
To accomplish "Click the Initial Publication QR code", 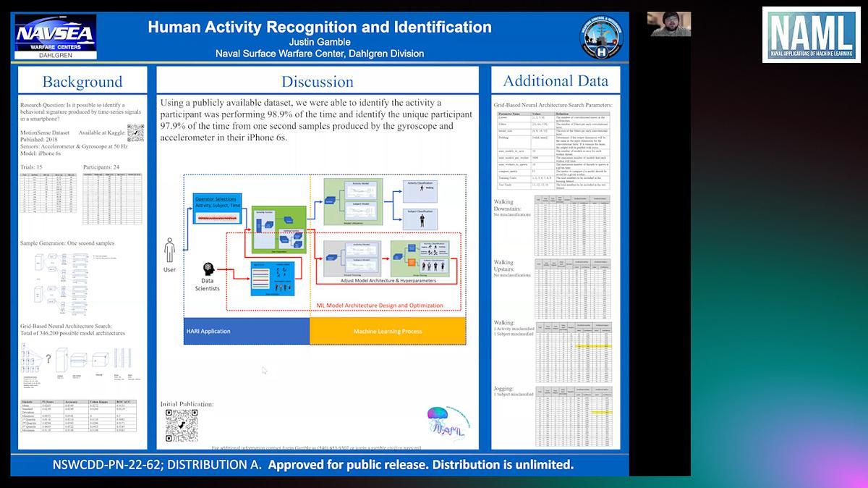I will (x=181, y=425).
